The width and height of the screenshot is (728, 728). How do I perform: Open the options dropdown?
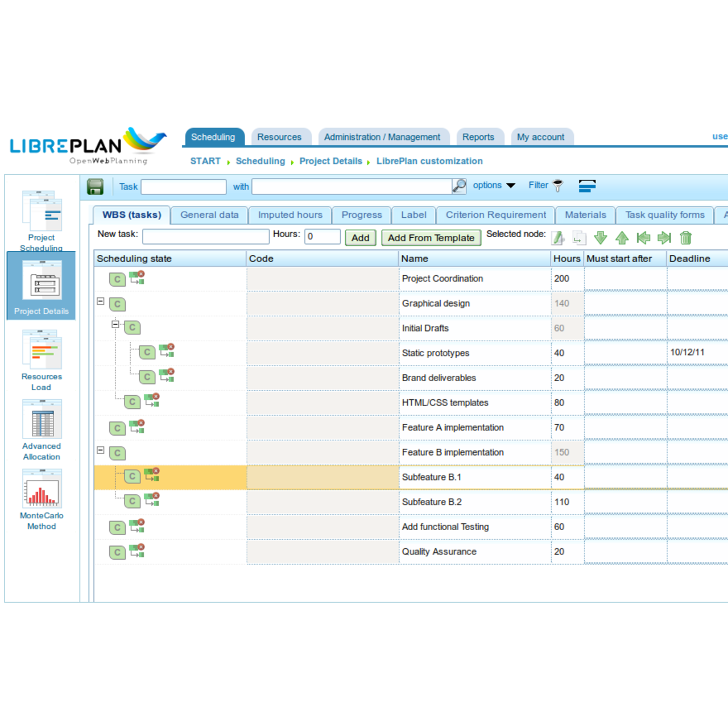(x=494, y=185)
